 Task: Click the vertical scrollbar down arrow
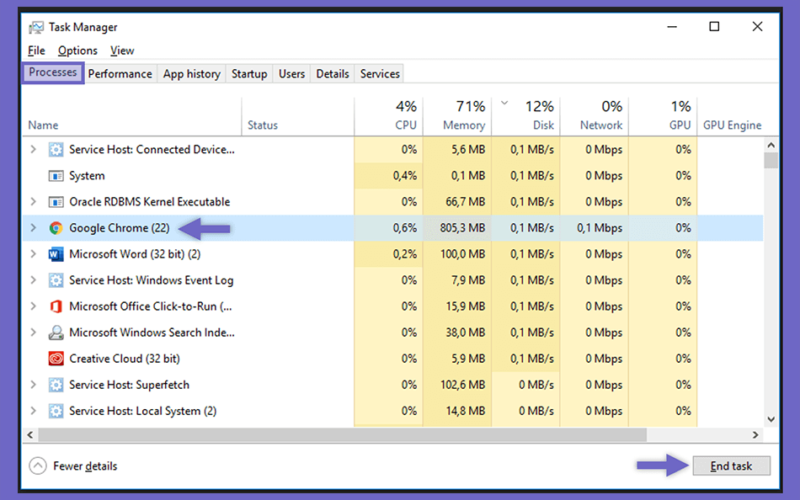(771, 419)
